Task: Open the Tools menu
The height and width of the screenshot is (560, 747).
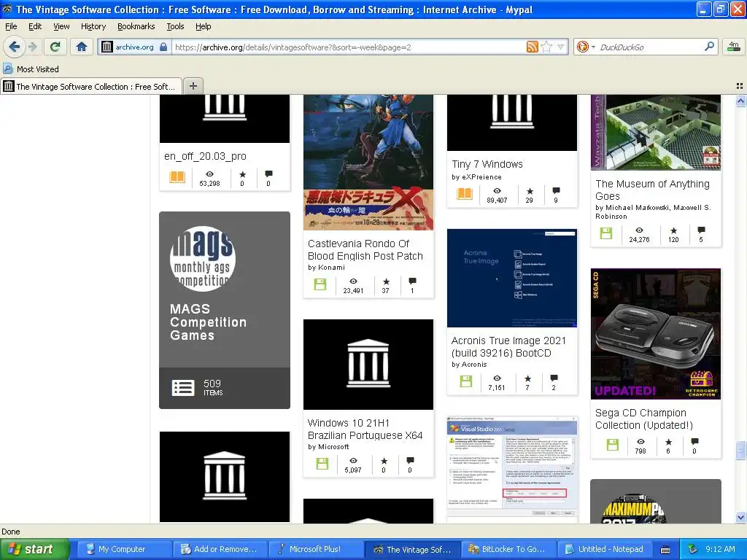Action: pos(175,26)
